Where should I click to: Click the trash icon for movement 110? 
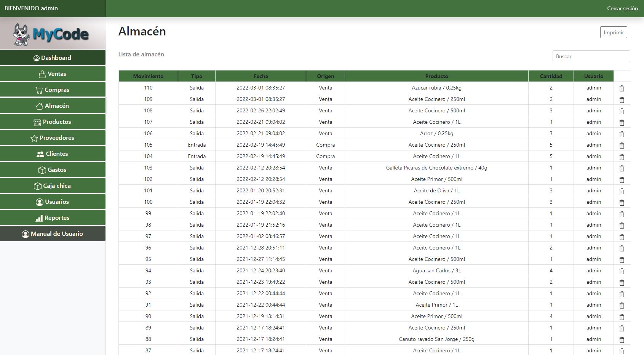(x=622, y=88)
